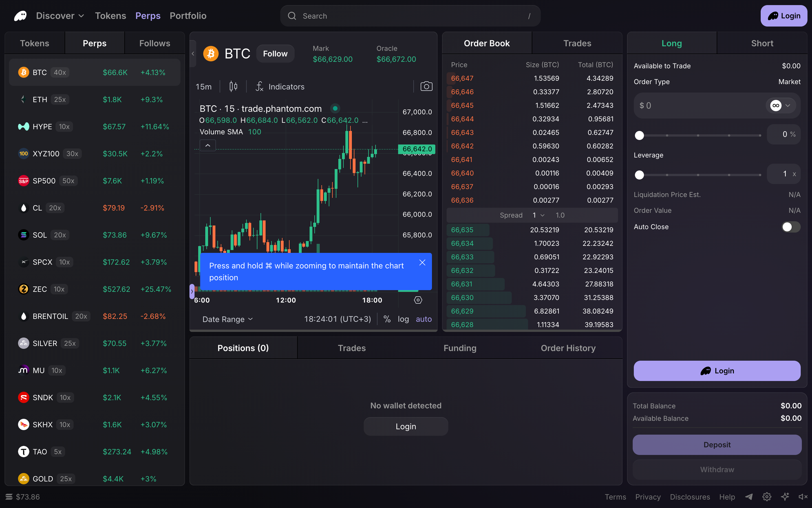Expand the side toolbar arrow at chart bottom
This screenshot has height=508, width=812.
click(192, 291)
